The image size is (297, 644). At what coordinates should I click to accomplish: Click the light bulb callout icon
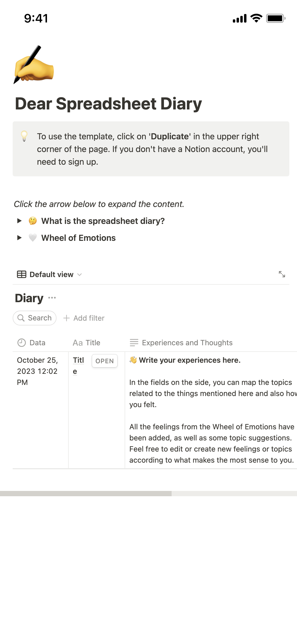click(x=24, y=136)
